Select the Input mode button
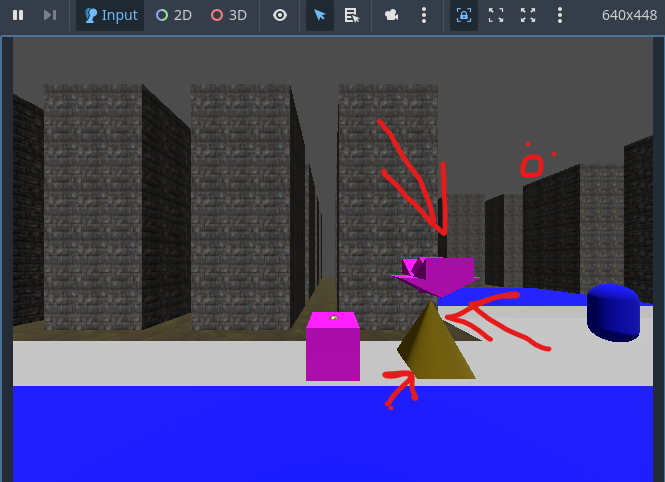Viewport: 665px width, 482px height. (x=110, y=15)
